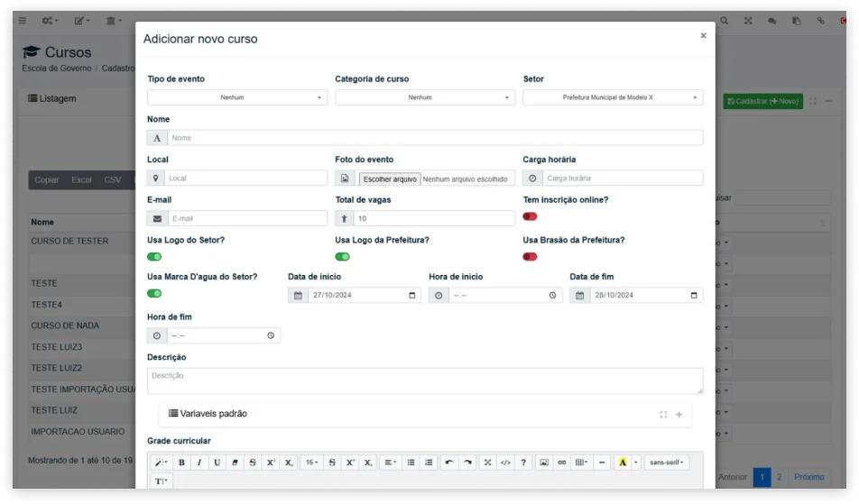Click strikethrough right after the eraser icon
The height and width of the screenshot is (504, 859).
coord(253,463)
